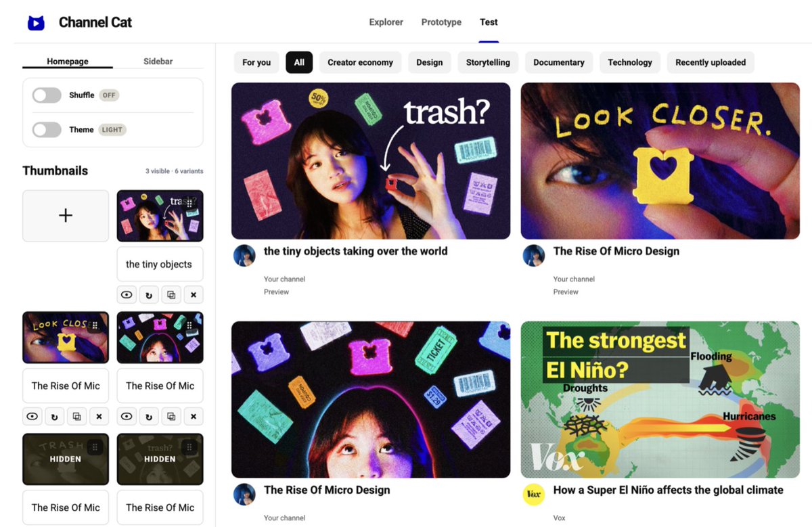Select the "All" filter chip
The image size is (812, 527).
pyautogui.click(x=299, y=62)
